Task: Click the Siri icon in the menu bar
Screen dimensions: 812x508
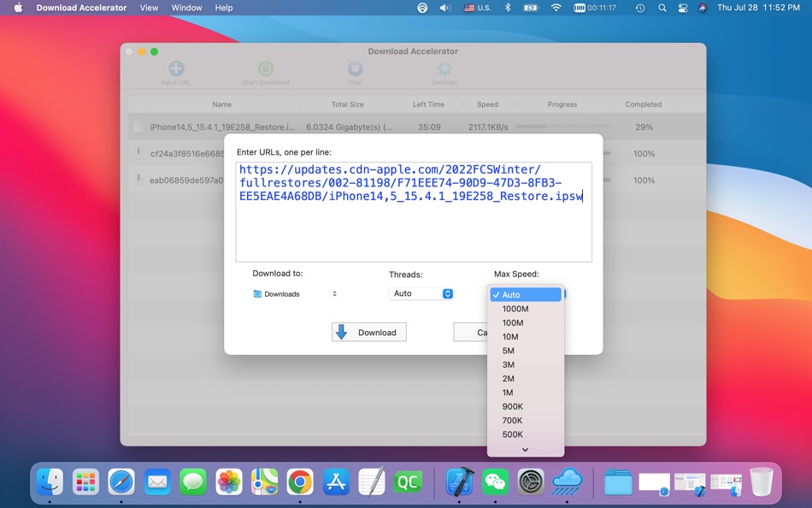Action: [703, 8]
